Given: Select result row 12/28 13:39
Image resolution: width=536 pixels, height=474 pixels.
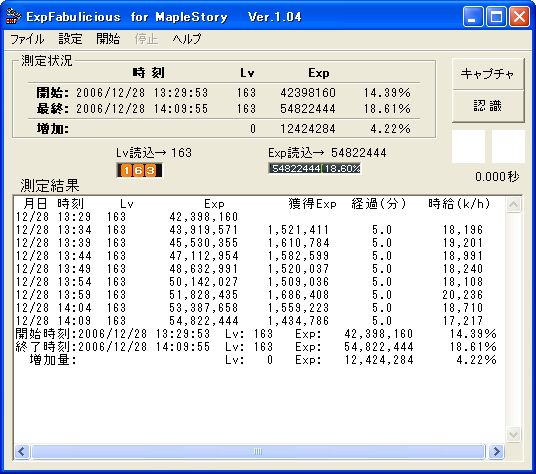Looking at the screenshot, I should coord(250,243).
